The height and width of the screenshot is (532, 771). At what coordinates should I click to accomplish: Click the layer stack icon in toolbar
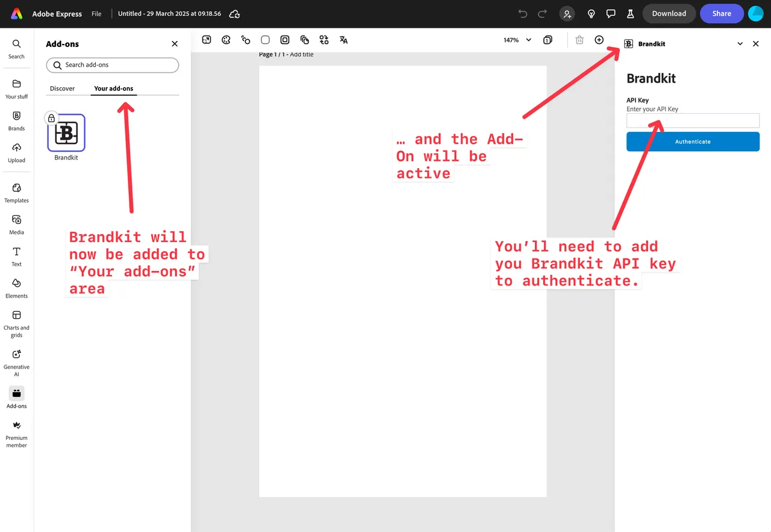click(305, 40)
